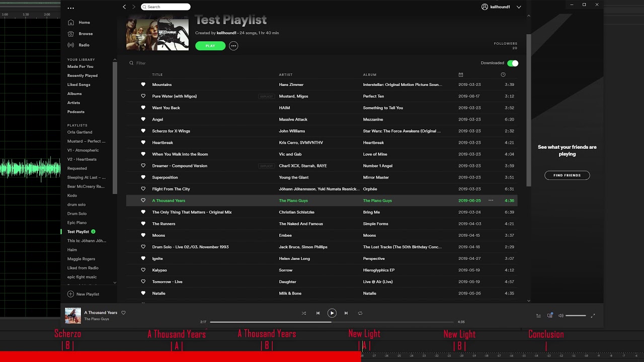Turn off the Downloaded switch
Image resolution: width=644 pixels, height=362 pixels.
point(513,63)
